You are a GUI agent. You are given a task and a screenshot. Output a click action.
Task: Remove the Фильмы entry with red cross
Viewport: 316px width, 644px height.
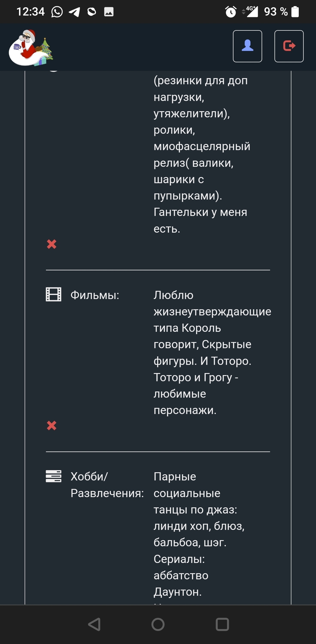(51, 425)
